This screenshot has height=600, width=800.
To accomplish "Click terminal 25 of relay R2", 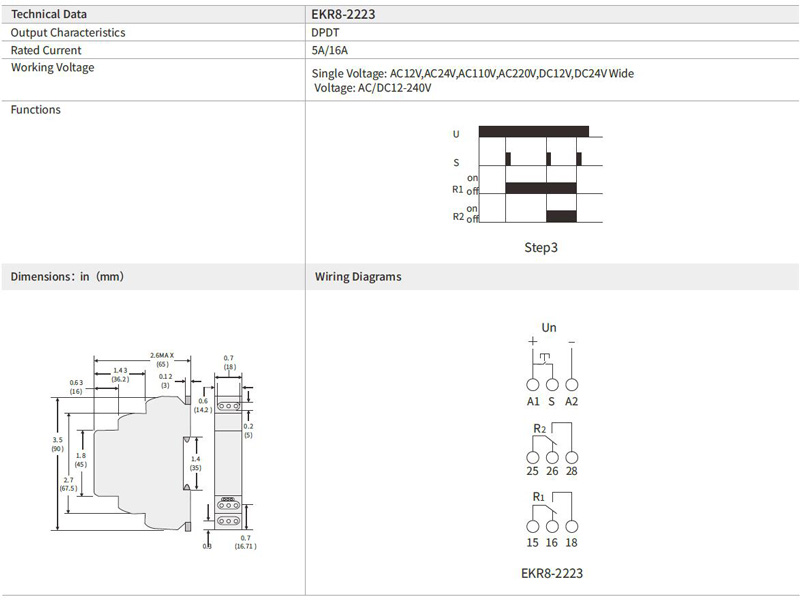I will (533, 455).
